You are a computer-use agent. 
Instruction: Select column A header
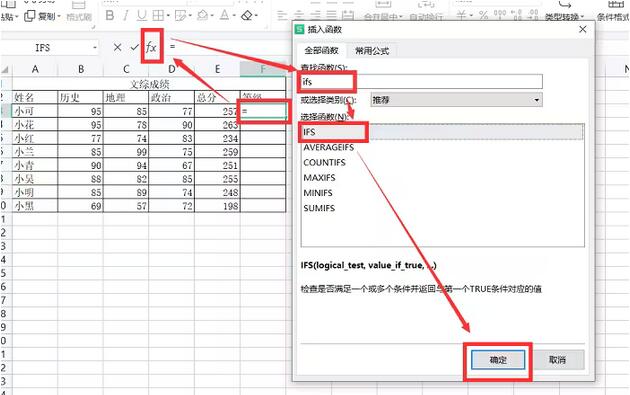click(x=35, y=69)
